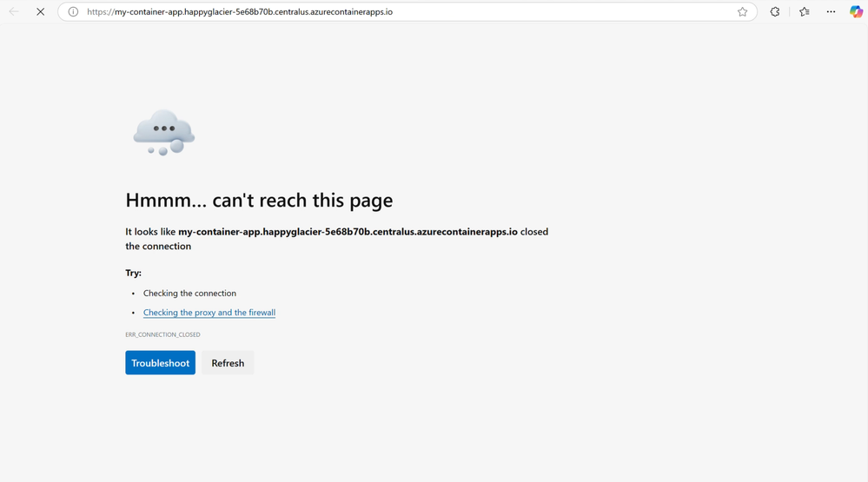The height and width of the screenshot is (482, 868).
Task: Open the Extensions puzzle icon
Action: [774, 11]
